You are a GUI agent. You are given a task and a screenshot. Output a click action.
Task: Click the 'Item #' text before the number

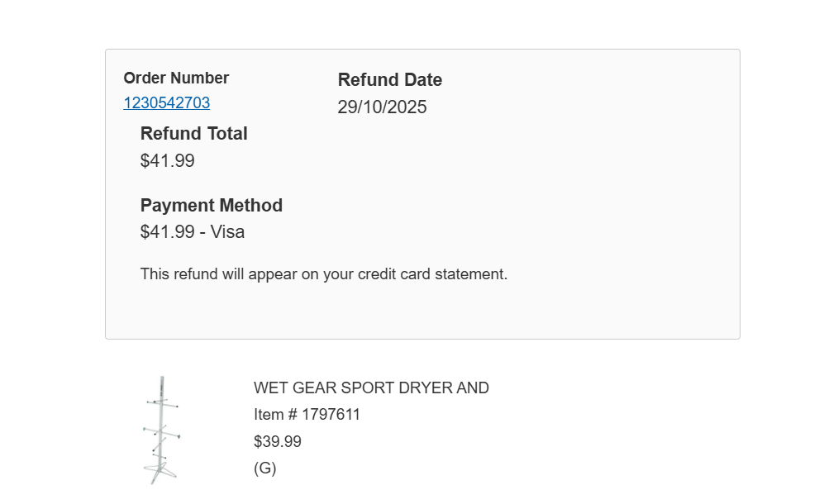275,415
